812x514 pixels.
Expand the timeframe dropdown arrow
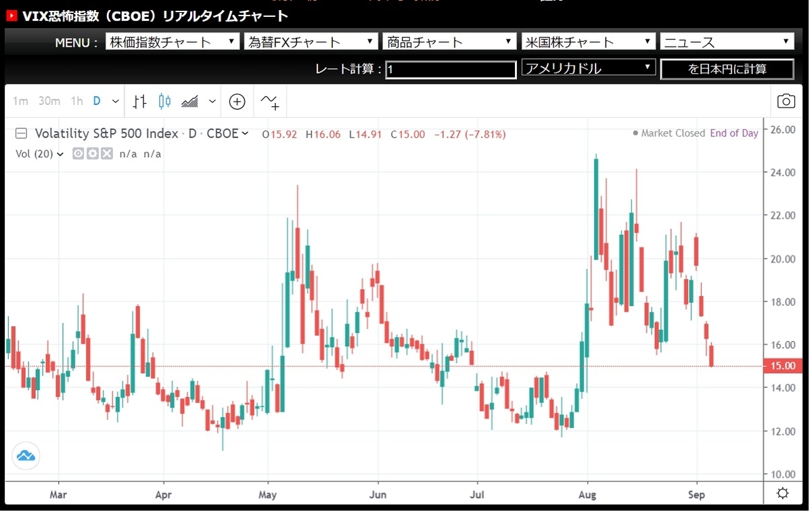pyautogui.click(x=116, y=102)
